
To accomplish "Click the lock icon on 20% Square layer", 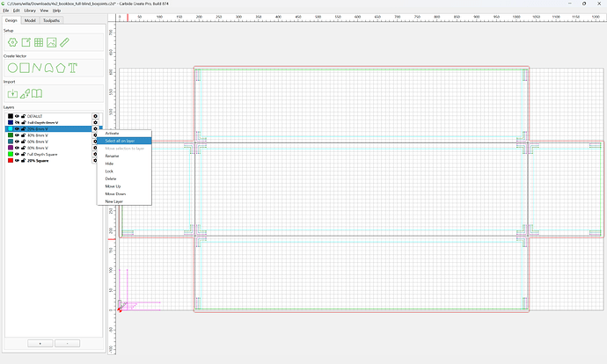I will pos(23,161).
